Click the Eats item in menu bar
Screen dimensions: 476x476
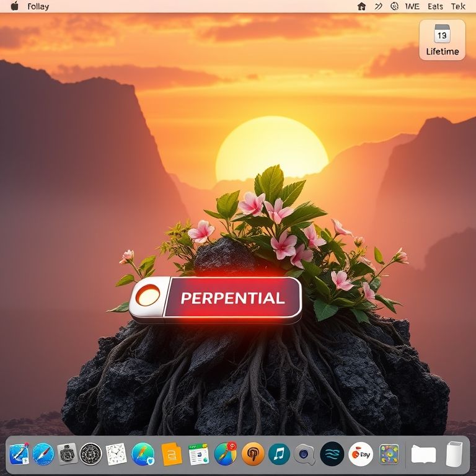[x=435, y=6]
